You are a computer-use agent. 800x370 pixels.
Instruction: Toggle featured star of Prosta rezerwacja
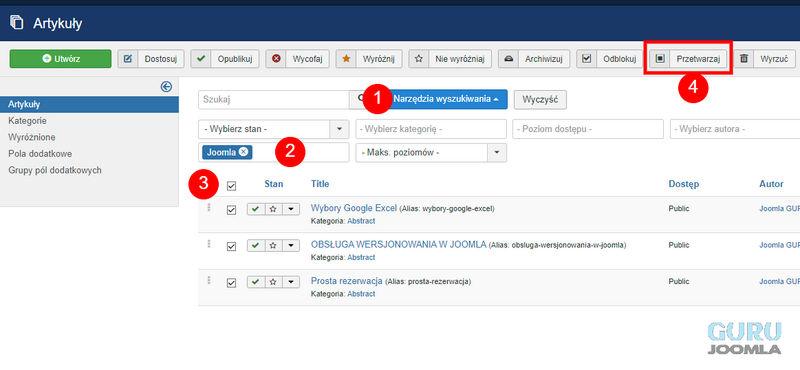(x=273, y=282)
